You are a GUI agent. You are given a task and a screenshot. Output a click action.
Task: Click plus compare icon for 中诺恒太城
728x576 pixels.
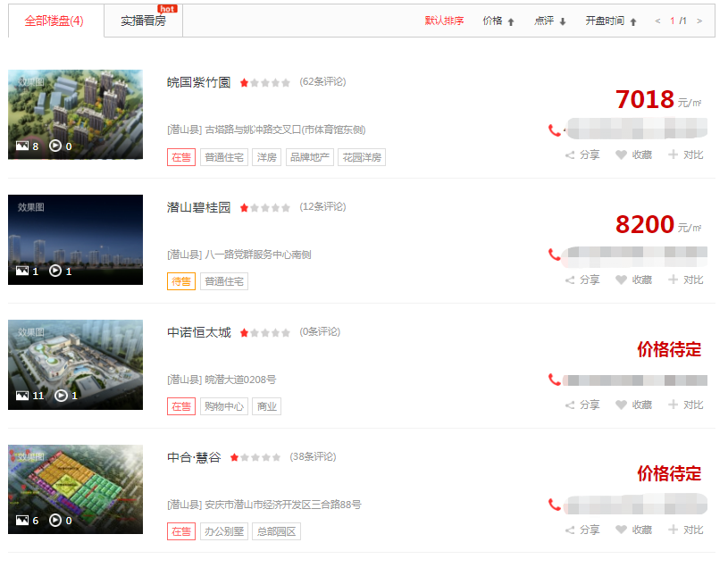coord(673,405)
